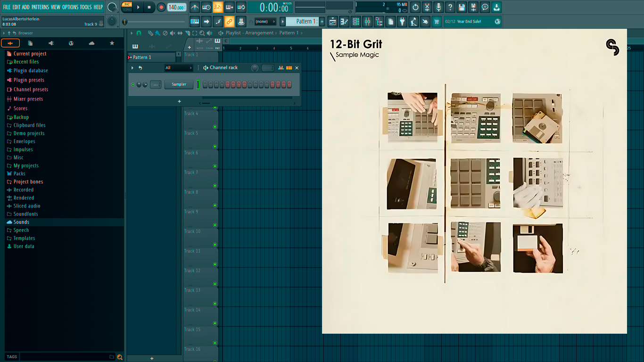
Task: Expand the Plugin database folder
Action: (31, 71)
